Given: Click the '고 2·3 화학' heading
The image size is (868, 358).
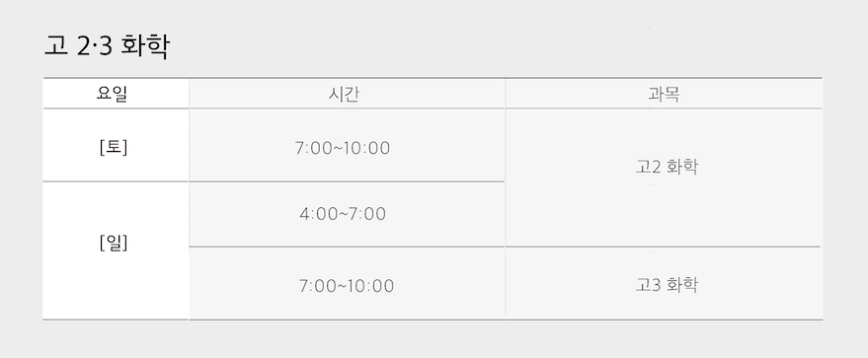Looking at the screenshot, I should pyautogui.click(x=107, y=45).
